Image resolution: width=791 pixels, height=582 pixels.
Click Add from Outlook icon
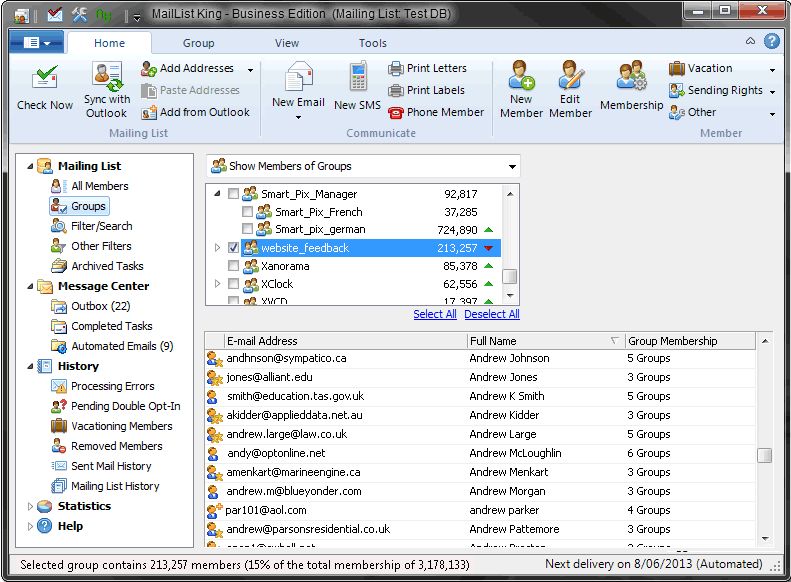pyautogui.click(x=149, y=112)
